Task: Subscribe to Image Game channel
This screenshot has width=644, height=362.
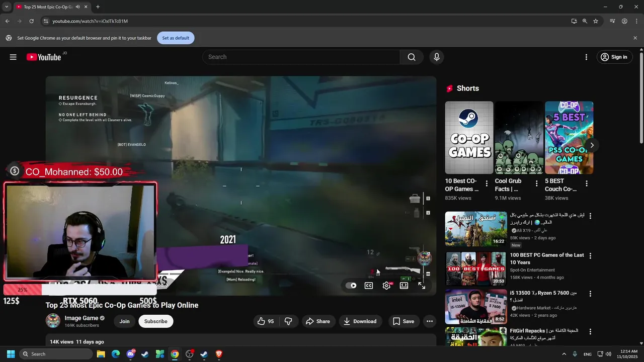Action: click(x=156, y=321)
